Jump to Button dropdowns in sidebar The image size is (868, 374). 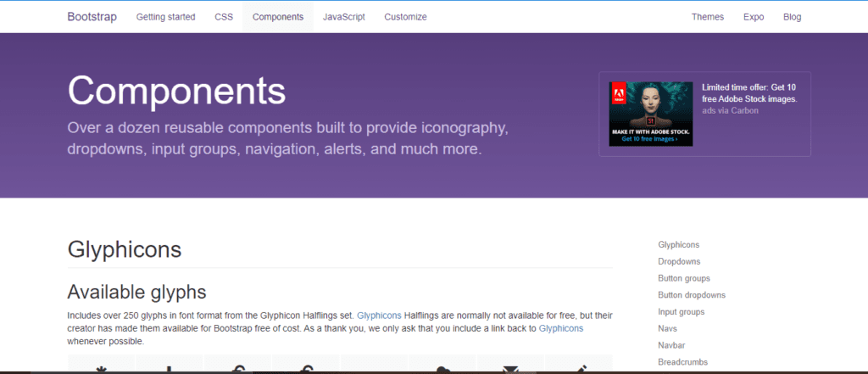click(x=692, y=295)
